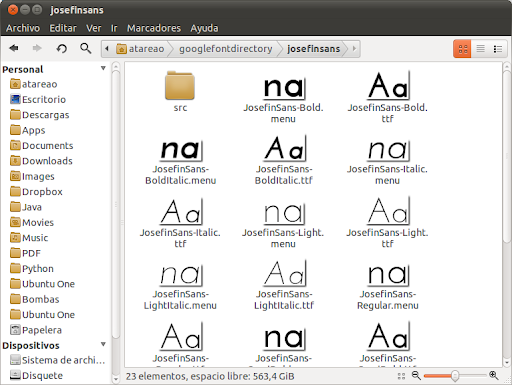Viewport: 512px width, 385px height.
Task: Open Movies folder in sidebar
Action: pyautogui.click(x=32, y=222)
